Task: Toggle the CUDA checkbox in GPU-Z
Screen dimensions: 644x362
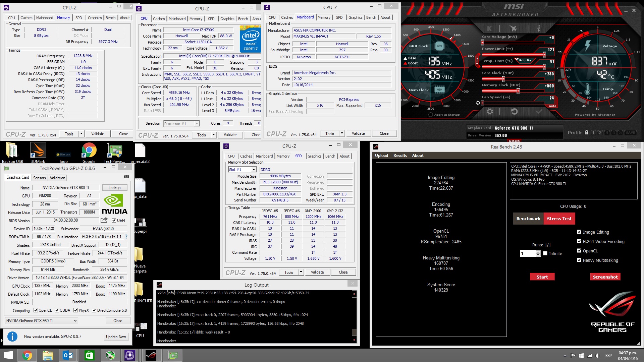Action: [57, 310]
